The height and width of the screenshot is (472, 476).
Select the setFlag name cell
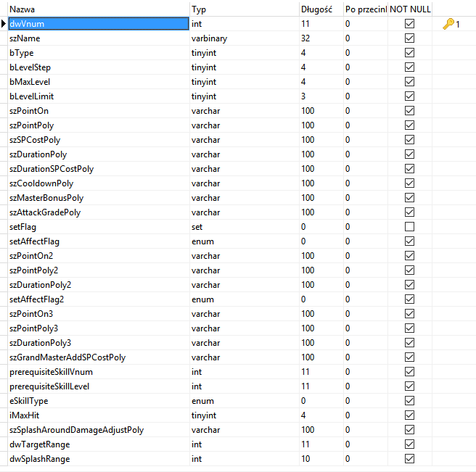click(99, 227)
